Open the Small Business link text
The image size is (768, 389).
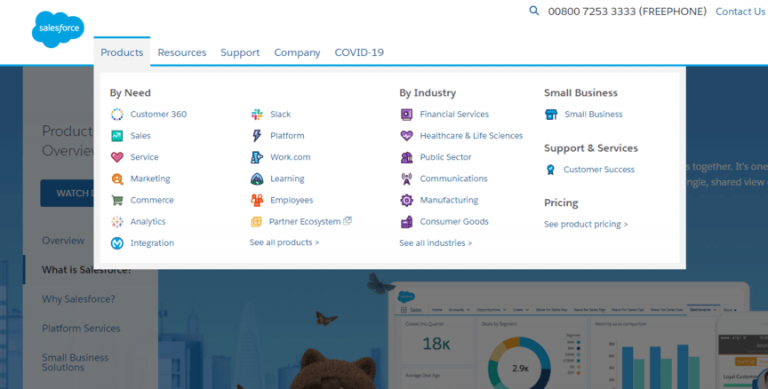593,114
